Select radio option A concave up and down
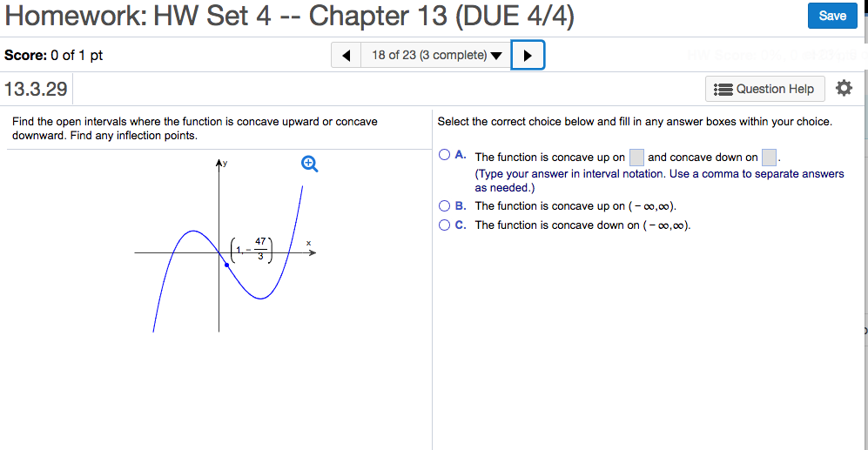The width and height of the screenshot is (868, 450). tap(445, 155)
